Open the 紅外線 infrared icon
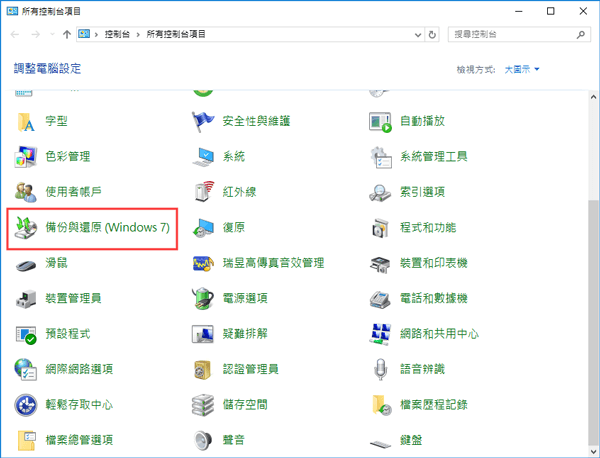600x458 pixels. [x=203, y=192]
